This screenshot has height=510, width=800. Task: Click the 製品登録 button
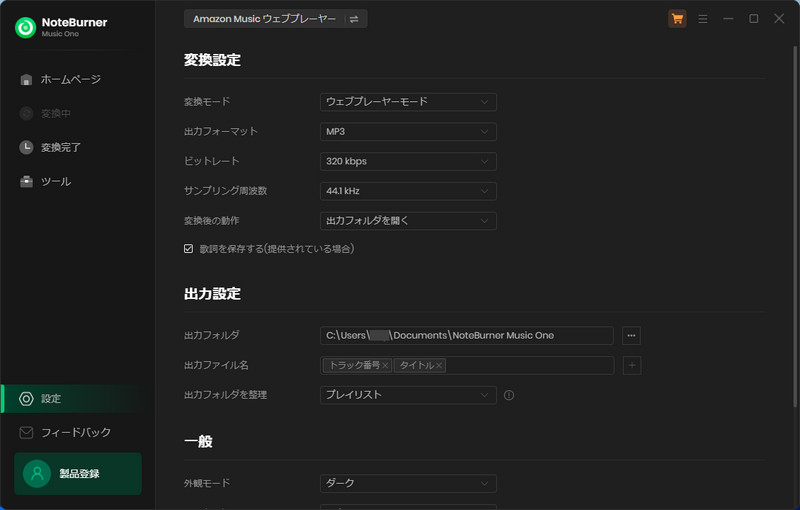click(78, 474)
